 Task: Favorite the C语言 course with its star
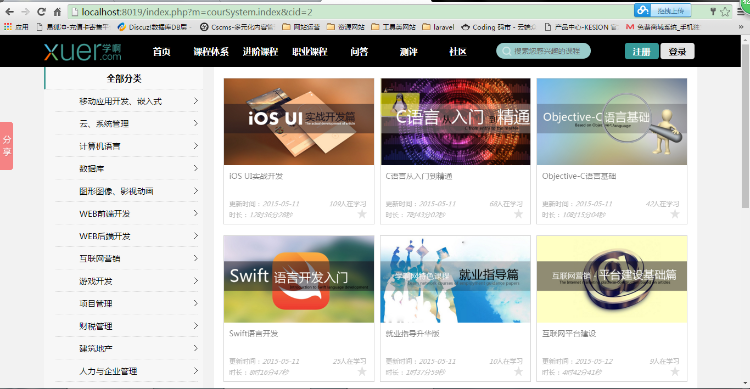click(518, 214)
